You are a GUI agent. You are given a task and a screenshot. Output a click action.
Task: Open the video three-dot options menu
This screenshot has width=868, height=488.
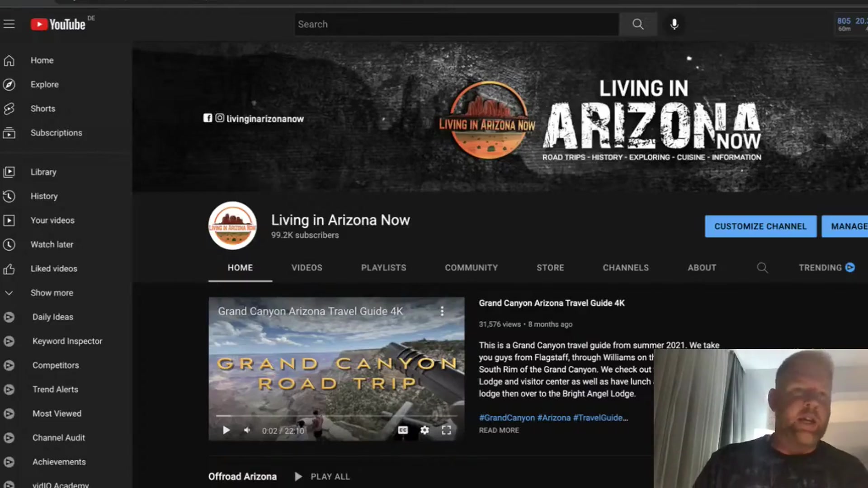(442, 311)
